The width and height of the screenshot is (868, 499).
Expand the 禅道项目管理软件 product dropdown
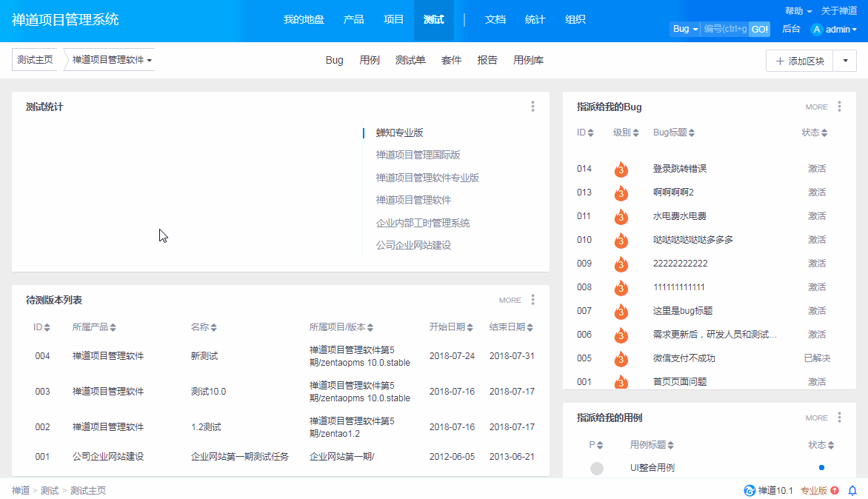112,60
